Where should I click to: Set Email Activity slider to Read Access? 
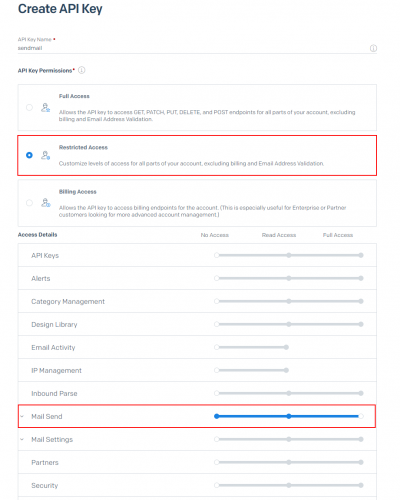(x=286, y=347)
